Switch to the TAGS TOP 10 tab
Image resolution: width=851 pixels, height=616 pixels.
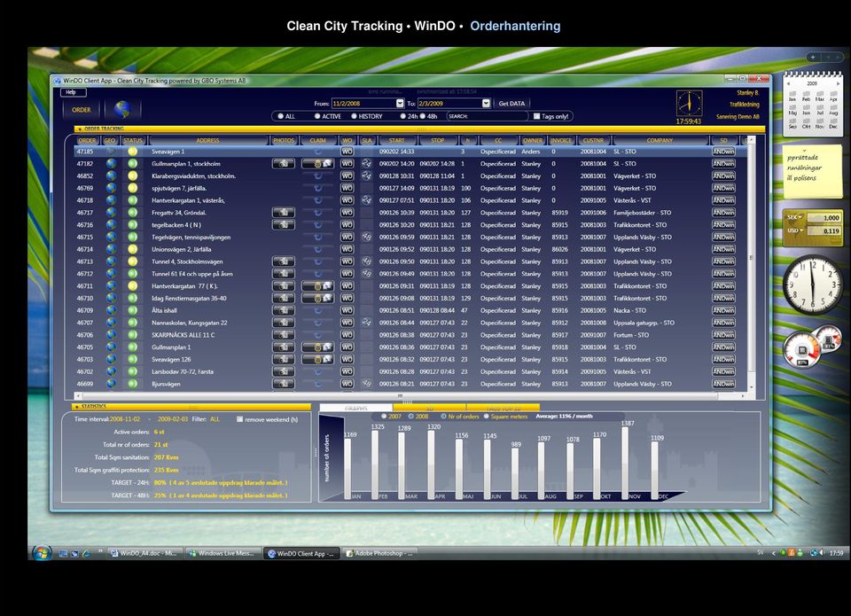[504, 408]
